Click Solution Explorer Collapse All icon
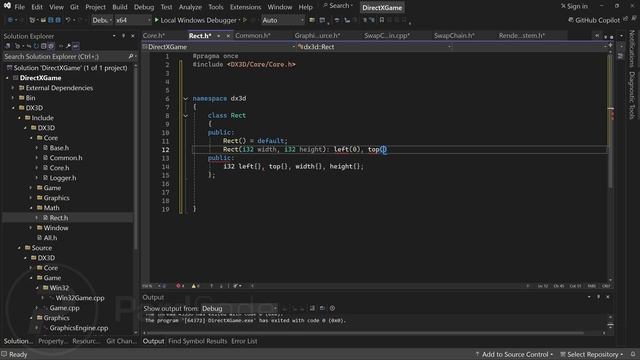Image resolution: width=640 pixels, height=360 pixels. click(x=43, y=46)
